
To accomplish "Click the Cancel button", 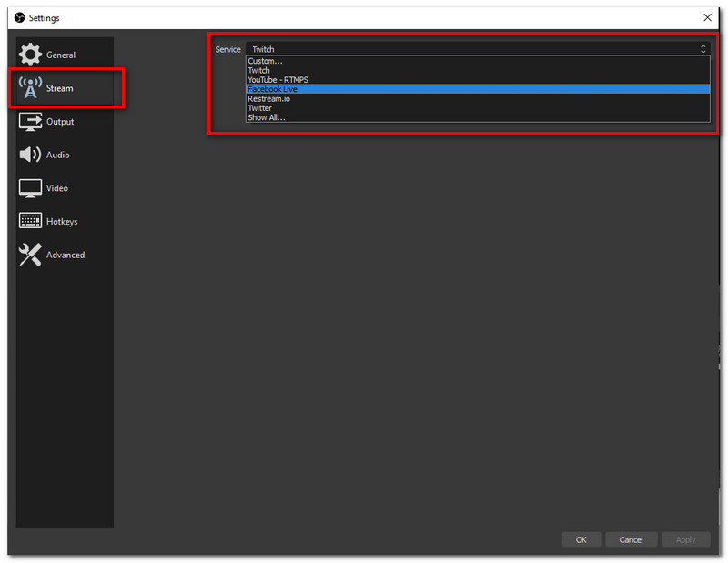I will [631, 539].
